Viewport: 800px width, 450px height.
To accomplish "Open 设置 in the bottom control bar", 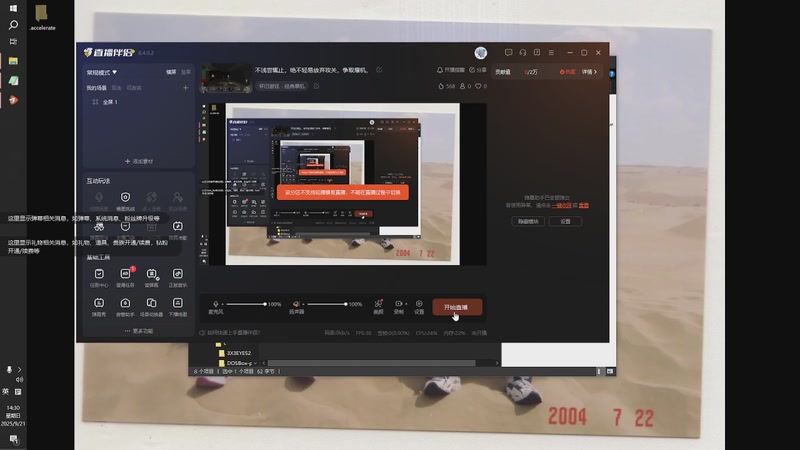I will [x=419, y=307].
